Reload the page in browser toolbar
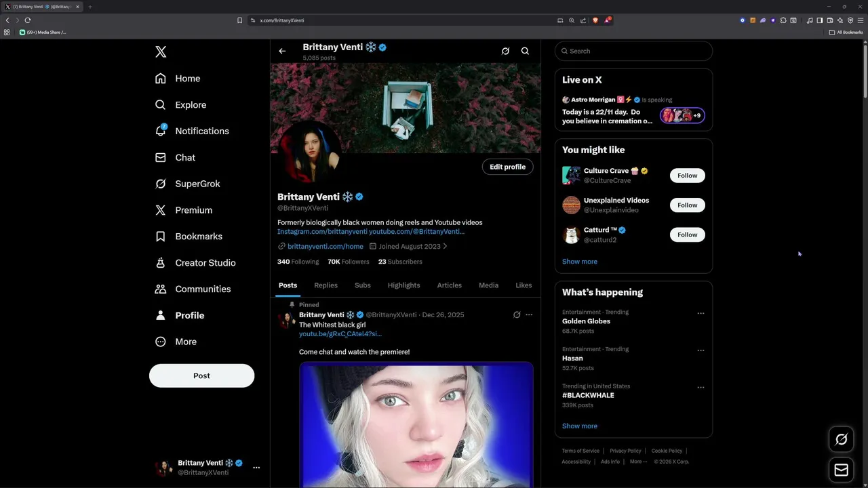This screenshot has height=488, width=868. [x=28, y=20]
